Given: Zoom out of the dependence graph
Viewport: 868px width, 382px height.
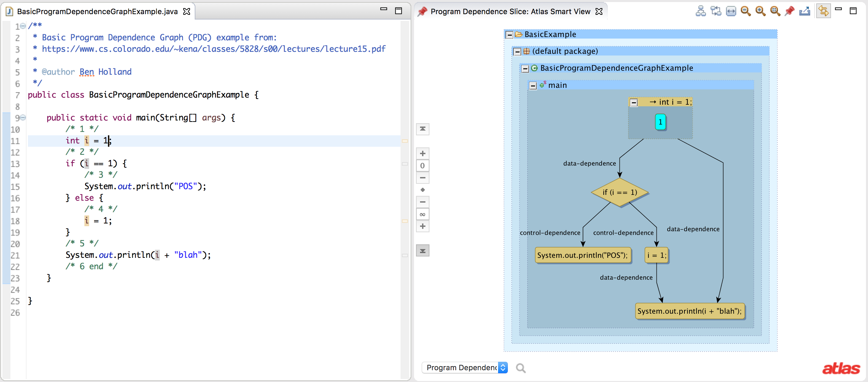Looking at the screenshot, I should click(x=746, y=11).
